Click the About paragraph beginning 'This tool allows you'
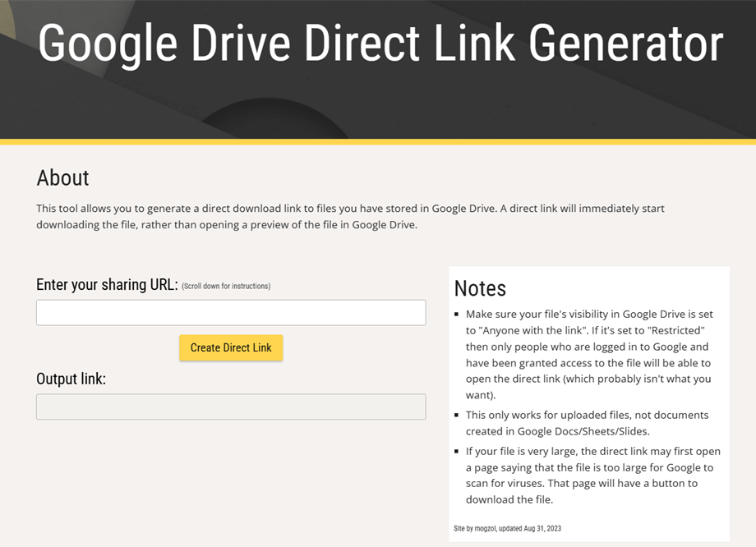 (350, 216)
